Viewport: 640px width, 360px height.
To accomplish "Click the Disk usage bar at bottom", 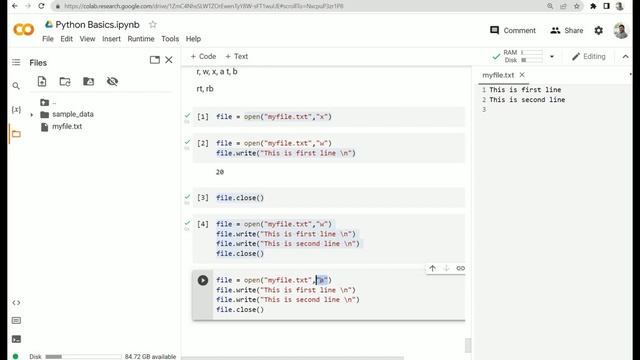I will point(83,356).
